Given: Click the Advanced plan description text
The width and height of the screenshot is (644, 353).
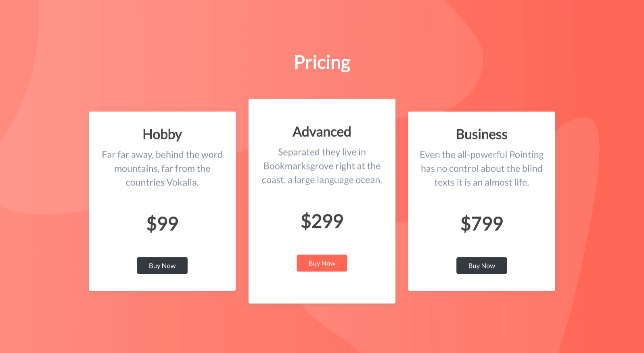Looking at the screenshot, I should click(x=322, y=166).
